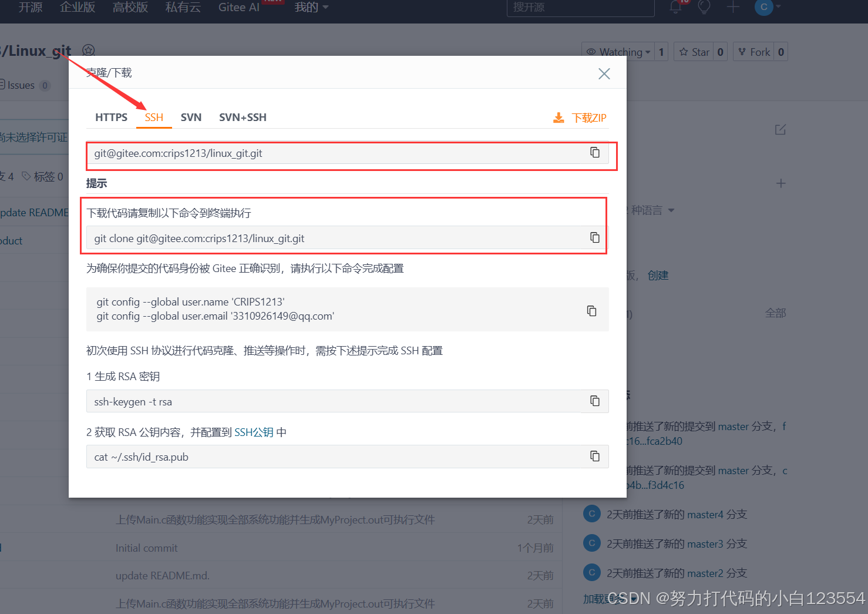Screen dimensions: 868x614
Task: Open the Issues tab
Action: pos(25,85)
